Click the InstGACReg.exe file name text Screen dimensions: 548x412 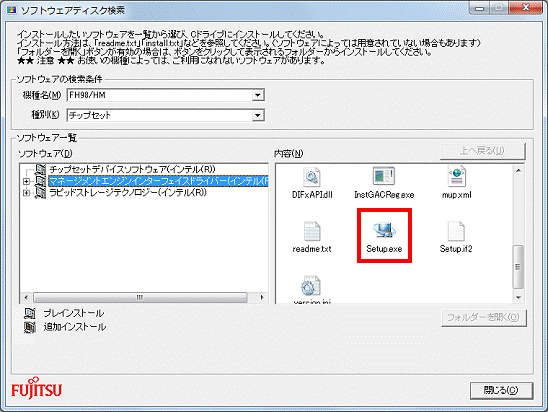pyautogui.click(x=384, y=195)
